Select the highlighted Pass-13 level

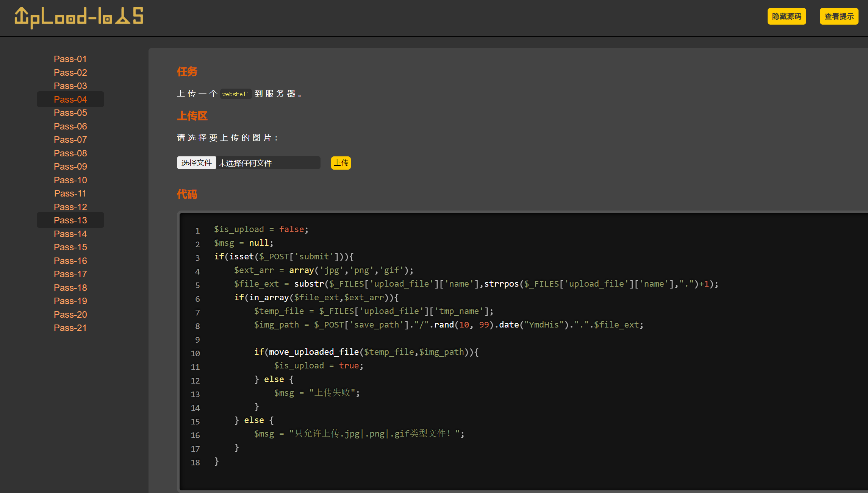(x=70, y=220)
